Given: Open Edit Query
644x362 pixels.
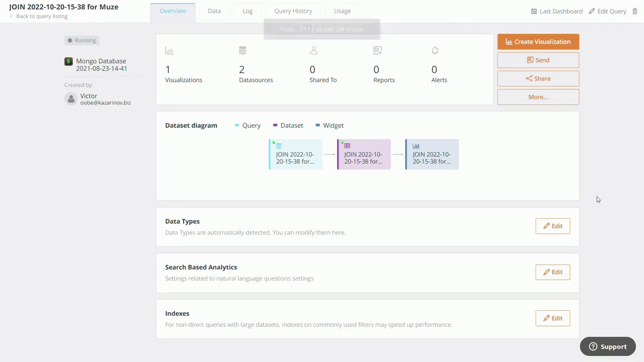Looking at the screenshot, I should [x=607, y=11].
